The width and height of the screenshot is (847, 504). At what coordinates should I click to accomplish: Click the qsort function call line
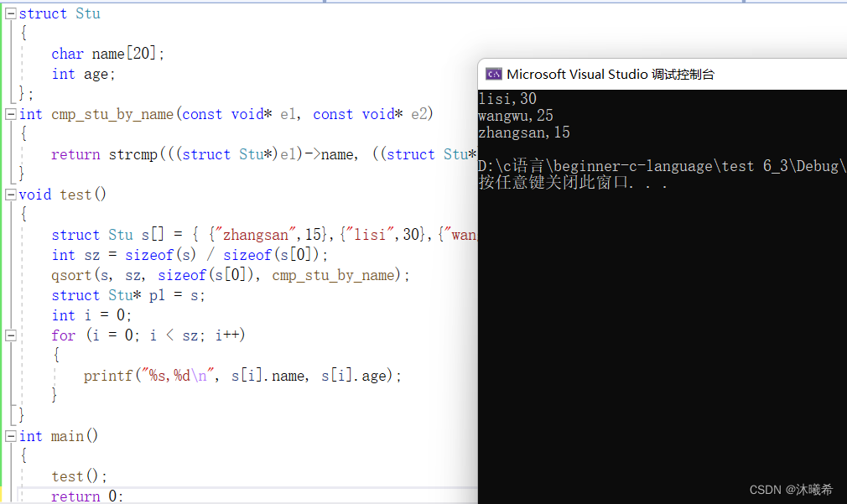tap(230, 276)
